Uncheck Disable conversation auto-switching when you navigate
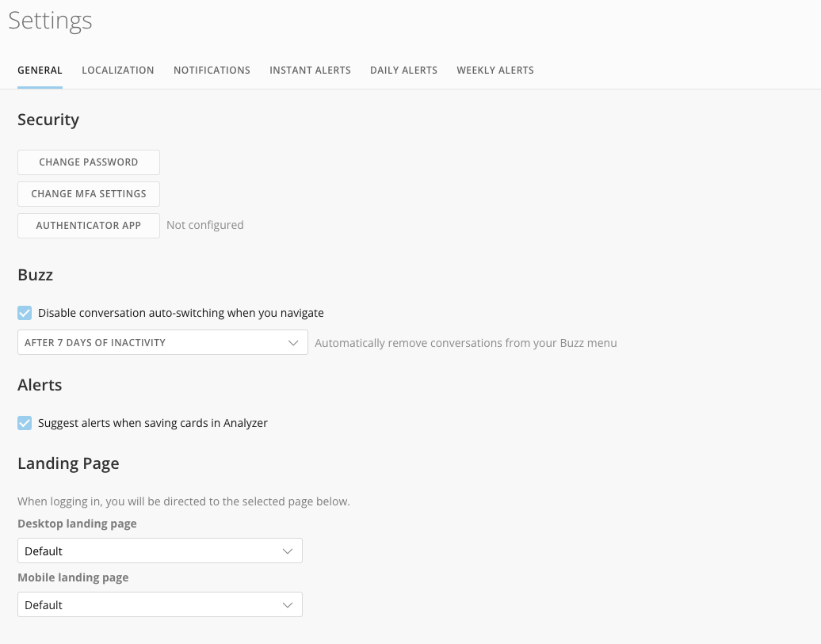Image resolution: width=821 pixels, height=644 pixels. [x=25, y=313]
